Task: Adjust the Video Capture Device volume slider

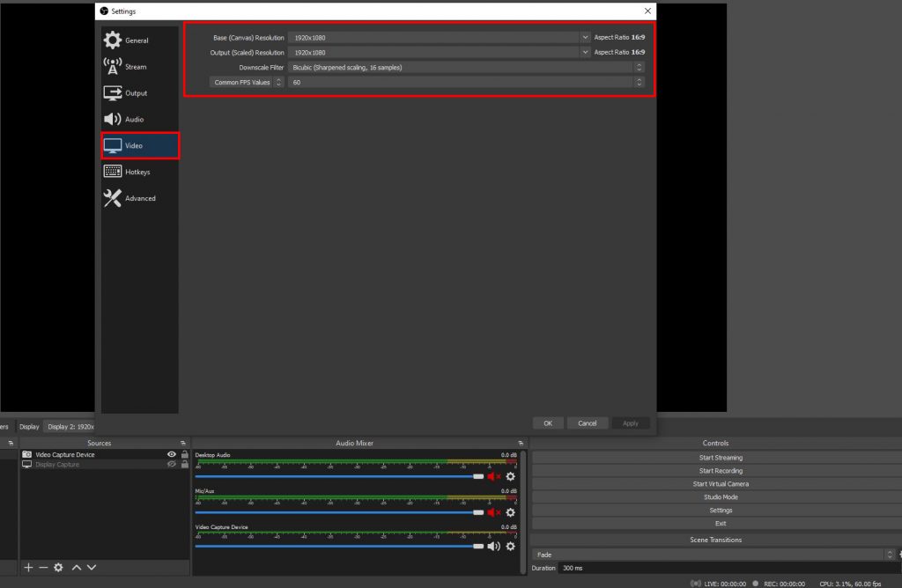Action: (339, 546)
